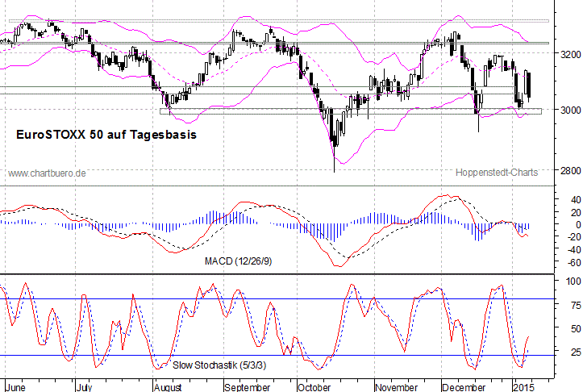Click the Slow Stochastik (5/3/3) label
583x392 pixels.
219,365
